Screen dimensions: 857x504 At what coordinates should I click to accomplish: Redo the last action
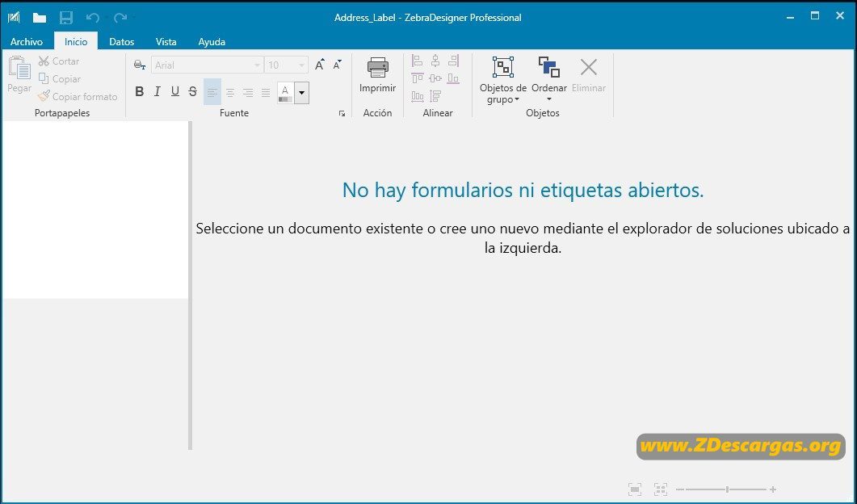point(120,18)
